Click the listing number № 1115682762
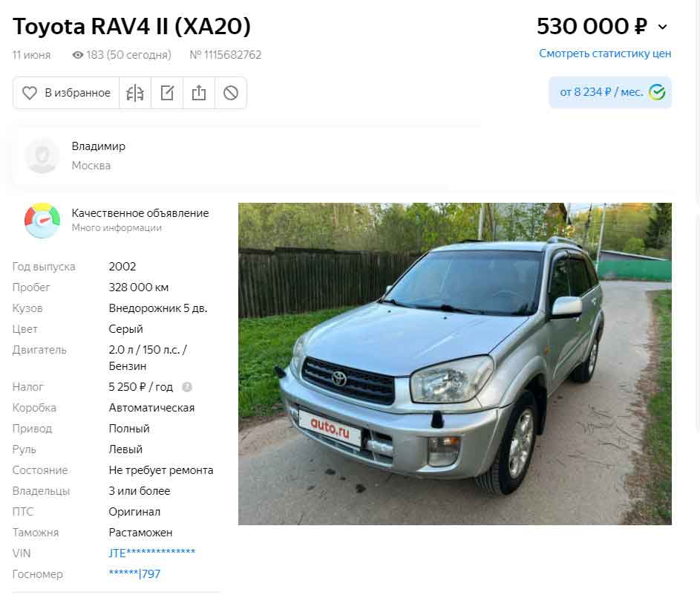The height and width of the screenshot is (601, 700). coord(226,55)
